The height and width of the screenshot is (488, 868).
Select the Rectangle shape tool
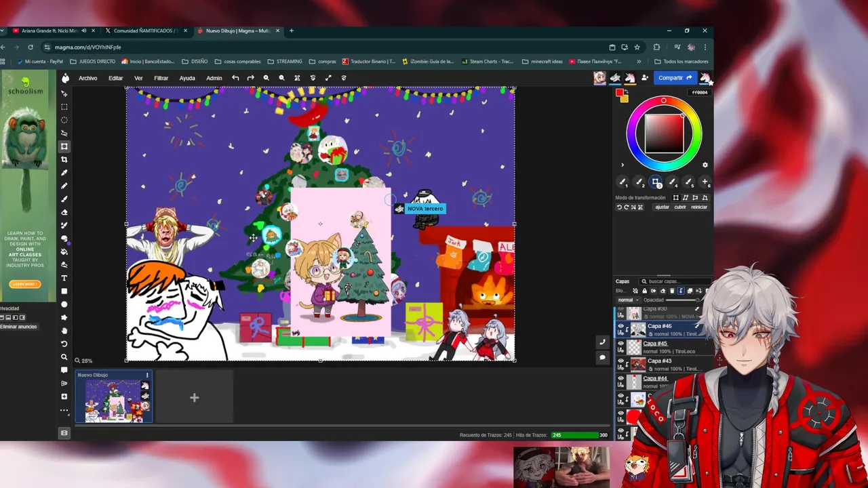(x=64, y=291)
